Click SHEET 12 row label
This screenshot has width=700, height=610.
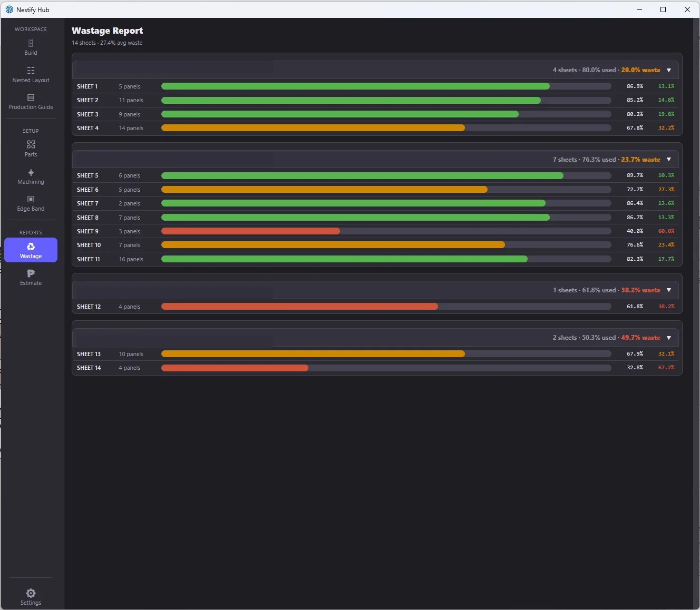tap(89, 307)
